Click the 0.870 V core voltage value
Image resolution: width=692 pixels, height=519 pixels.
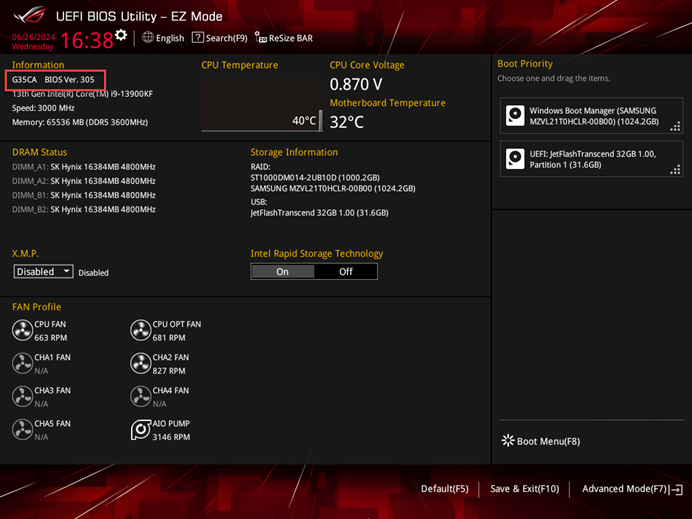pos(356,84)
